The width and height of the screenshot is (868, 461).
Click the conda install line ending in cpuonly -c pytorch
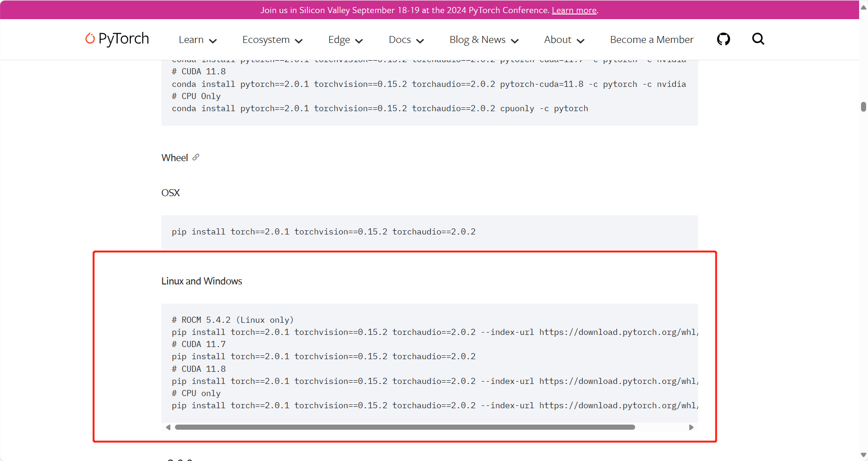coord(380,108)
